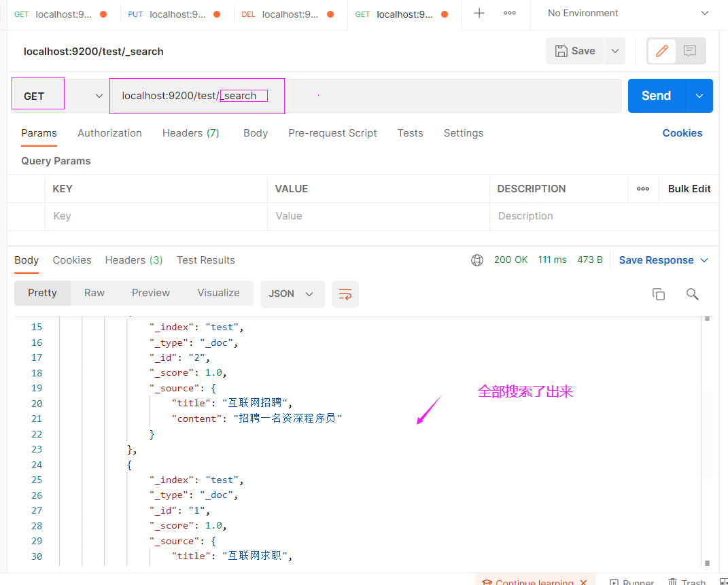This screenshot has height=585, width=728.
Task: Open the Trash in status bar
Action: [x=687, y=582]
